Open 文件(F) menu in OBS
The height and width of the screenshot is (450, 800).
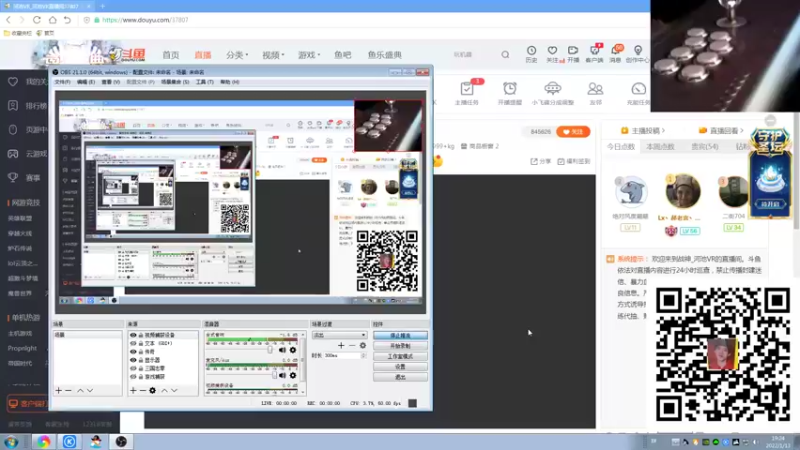click(62, 82)
